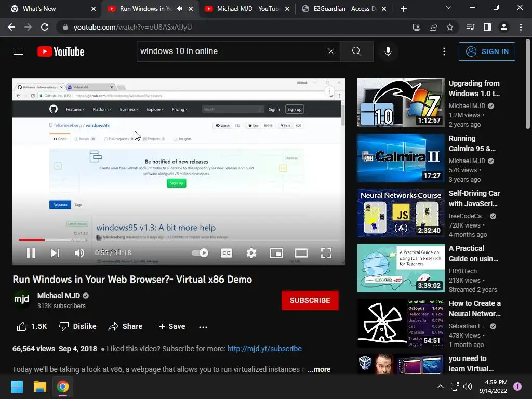This screenshot has width=532, height=399.
Task: Enable theater mode
Action: point(301,253)
